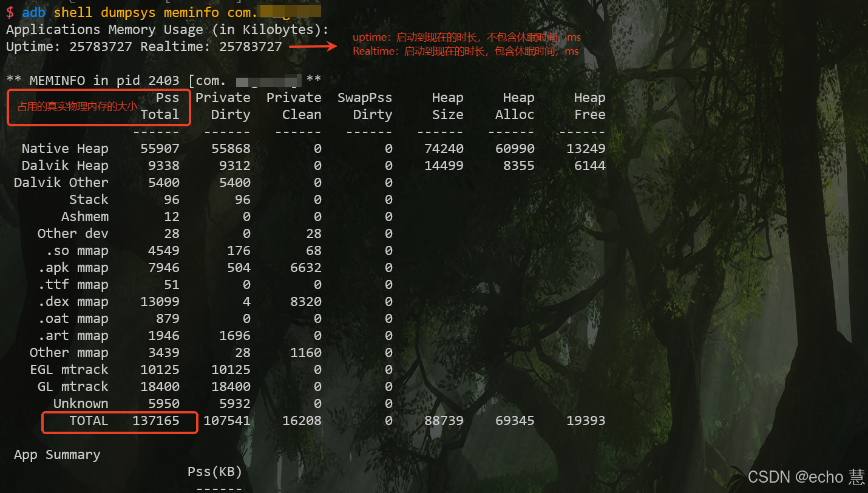Click the "Unknown" row label

tap(81, 403)
